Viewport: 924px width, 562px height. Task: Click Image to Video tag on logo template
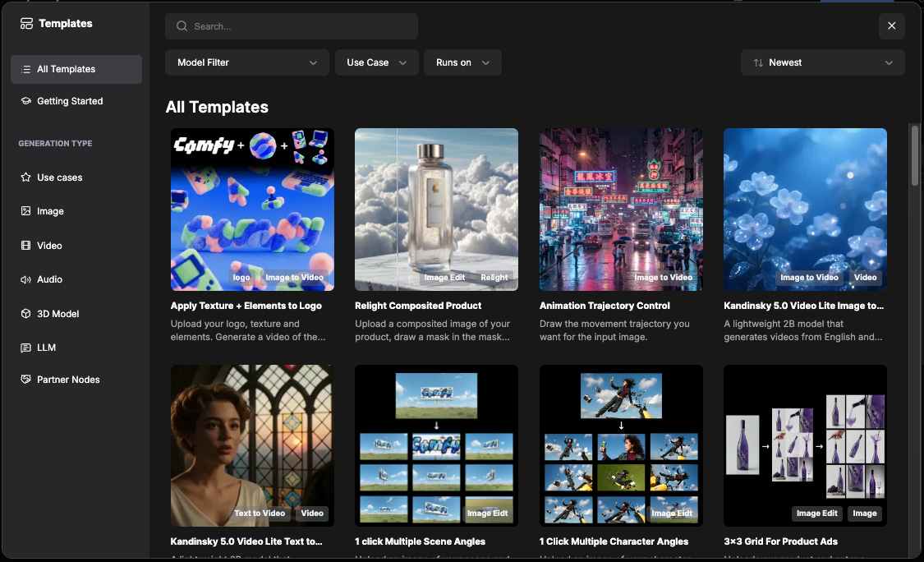(x=294, y=277)
